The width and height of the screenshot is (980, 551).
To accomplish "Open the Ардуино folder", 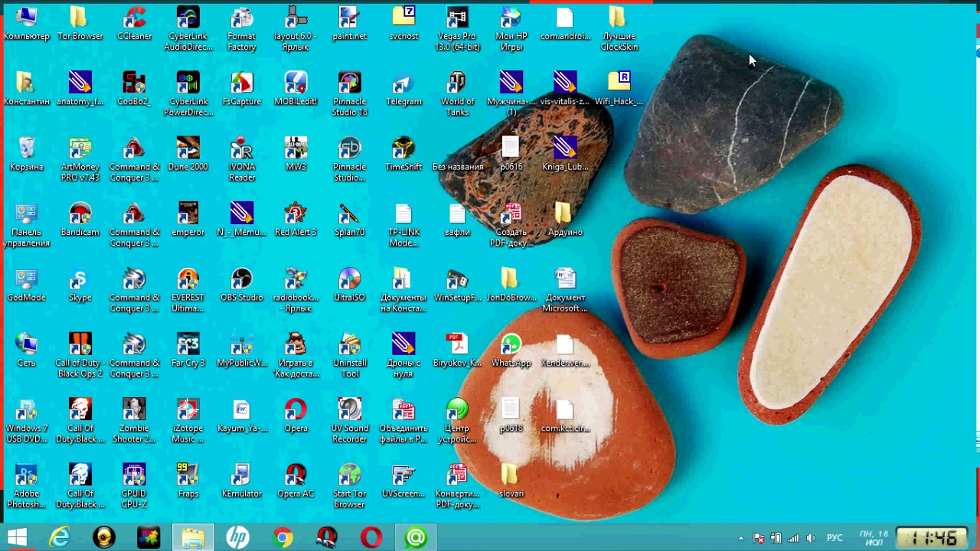I will pos(565,220).
